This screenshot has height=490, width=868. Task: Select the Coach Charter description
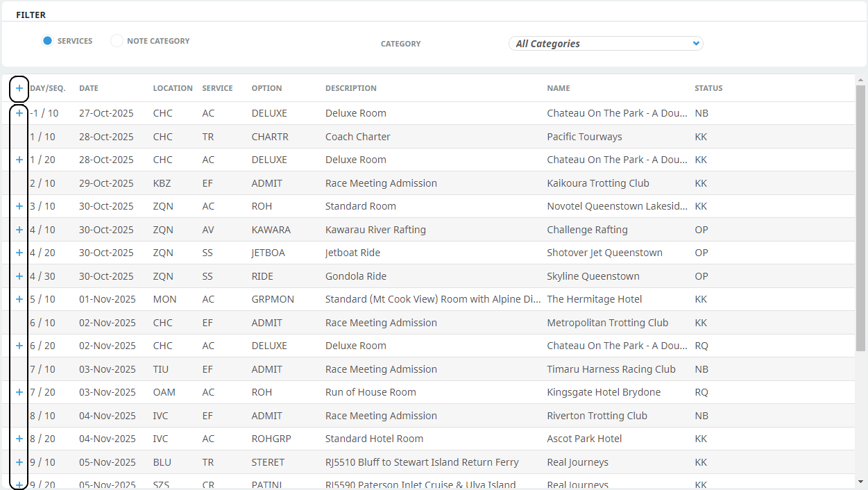pyautogui.click(x=358, y=137)
